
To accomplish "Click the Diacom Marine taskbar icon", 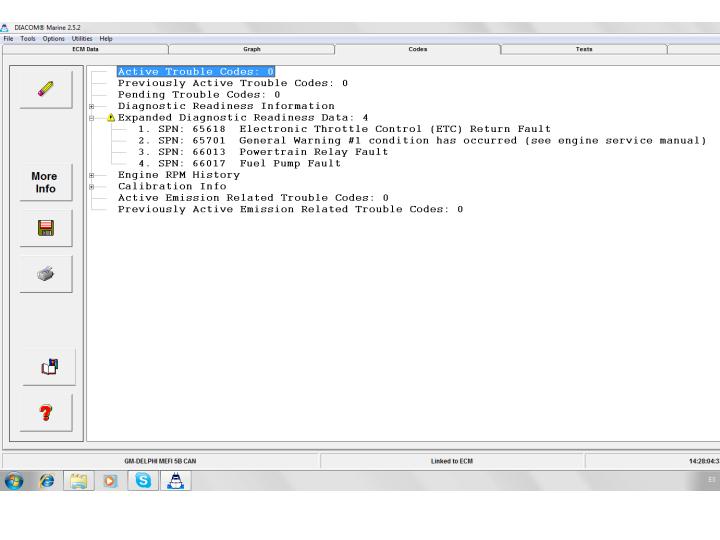I will point(175,480).
